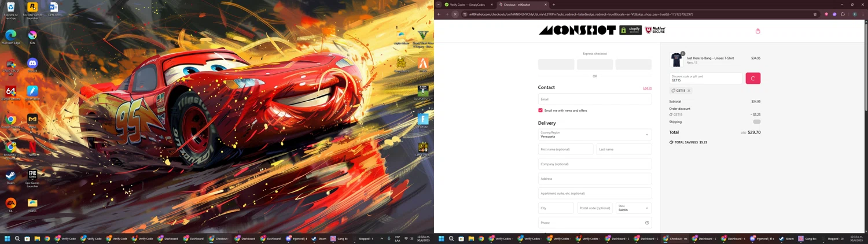The height and width of the screenshot is (244, 868).
Task: Launch Grand Theft Auto V Legacy shortcut
Action: point(423,38)
